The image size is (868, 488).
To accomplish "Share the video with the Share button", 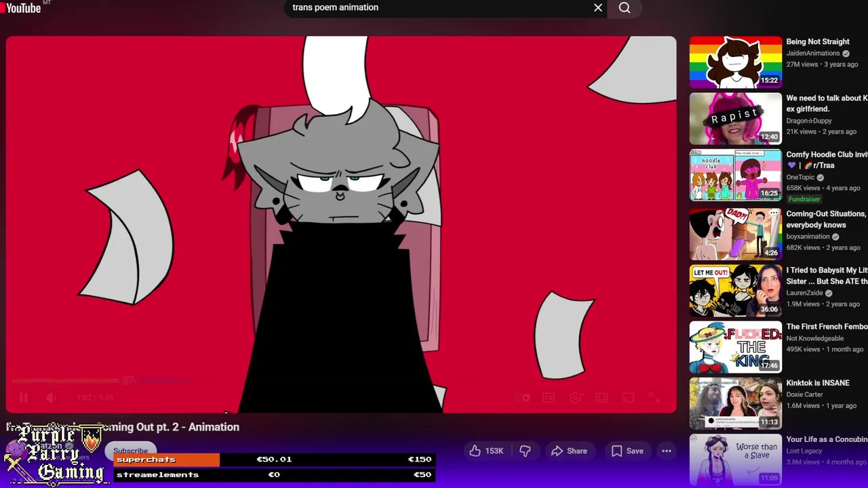I will [x=569, y=451].
